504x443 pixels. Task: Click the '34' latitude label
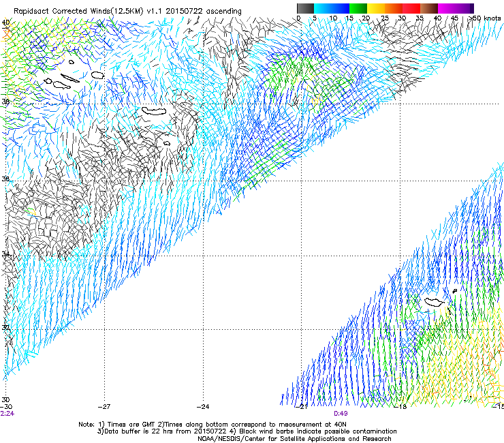pos(5,254)
